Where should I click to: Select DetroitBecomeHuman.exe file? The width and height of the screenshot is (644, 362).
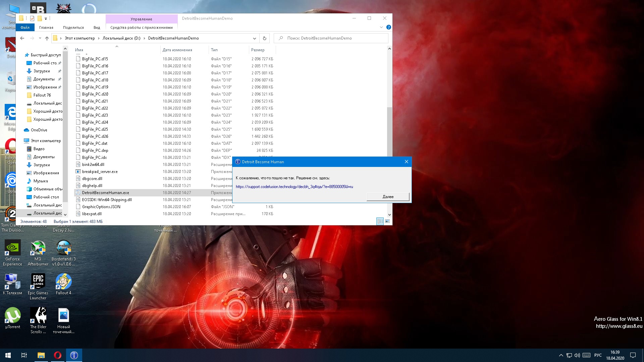(106, 193)
